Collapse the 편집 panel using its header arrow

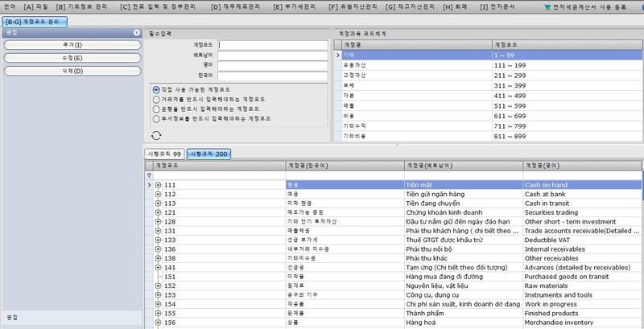tap(138, 33)
